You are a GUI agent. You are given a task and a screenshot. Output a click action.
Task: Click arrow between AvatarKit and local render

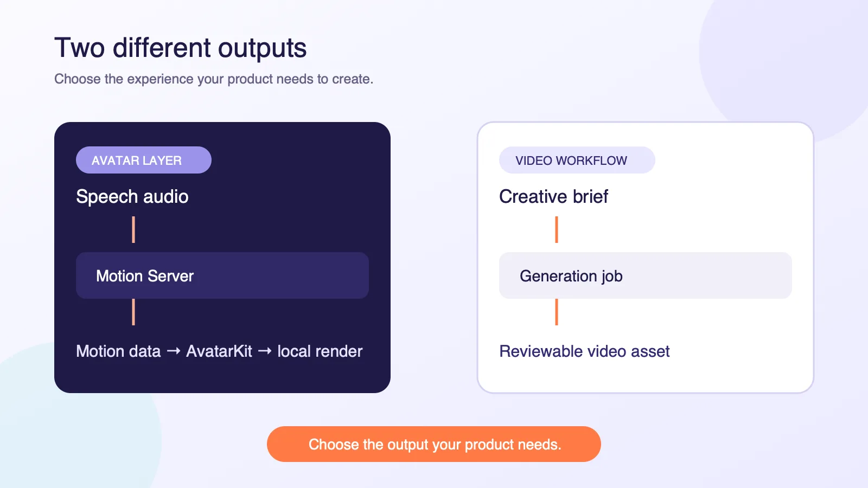[265, 351]
